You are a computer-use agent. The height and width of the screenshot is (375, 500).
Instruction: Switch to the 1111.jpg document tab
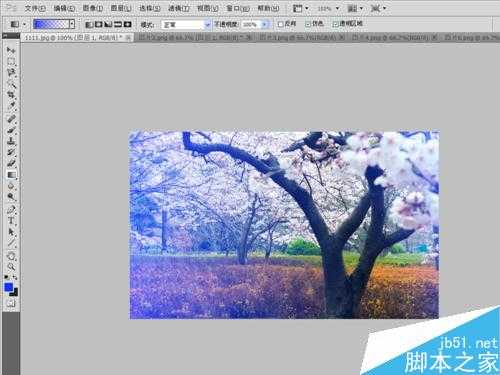pos(74,38)
